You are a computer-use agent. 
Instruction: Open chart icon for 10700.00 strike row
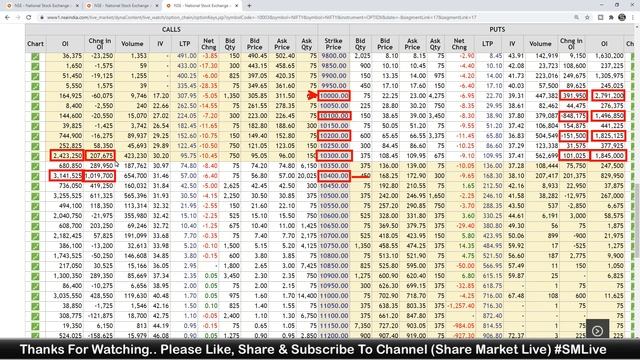[36, 236]
